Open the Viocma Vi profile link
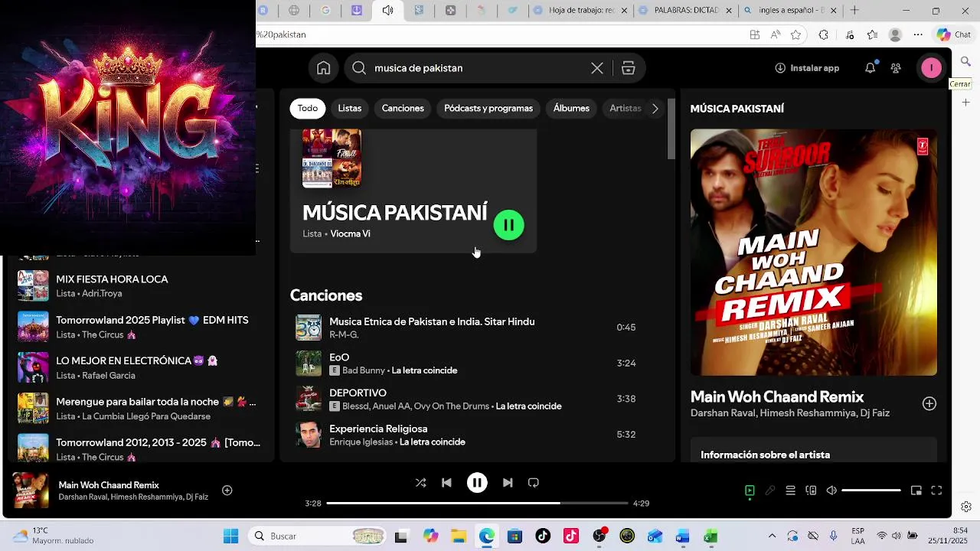Image resolution: width=980 pixels, height=551 pixels. click(350, 234)
